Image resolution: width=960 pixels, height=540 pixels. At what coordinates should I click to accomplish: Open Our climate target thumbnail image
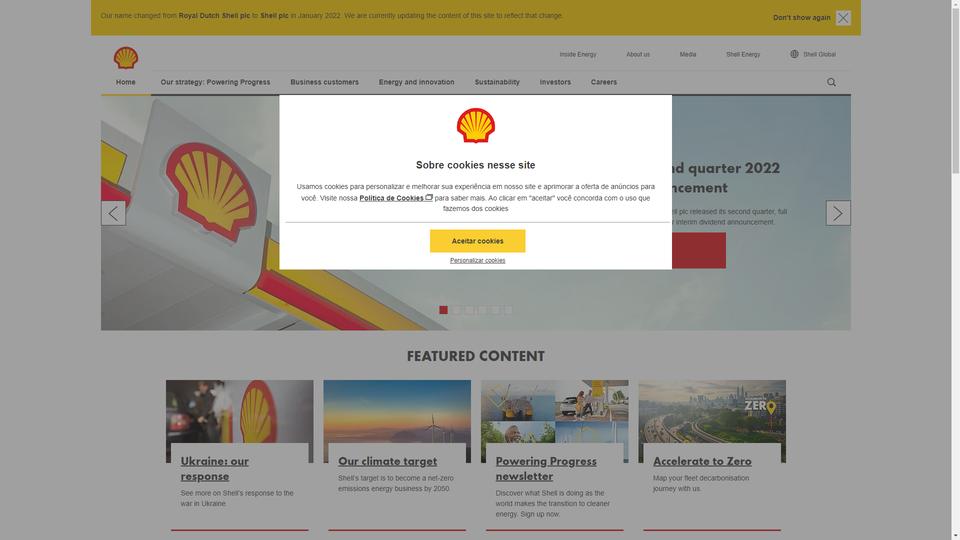[x=397, y=411]
